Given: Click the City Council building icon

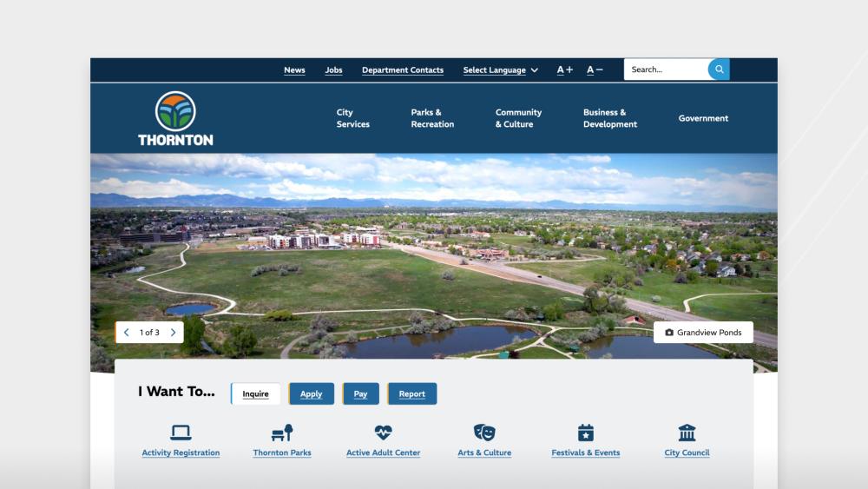Looking at the screenshot, I should point(687,433).
